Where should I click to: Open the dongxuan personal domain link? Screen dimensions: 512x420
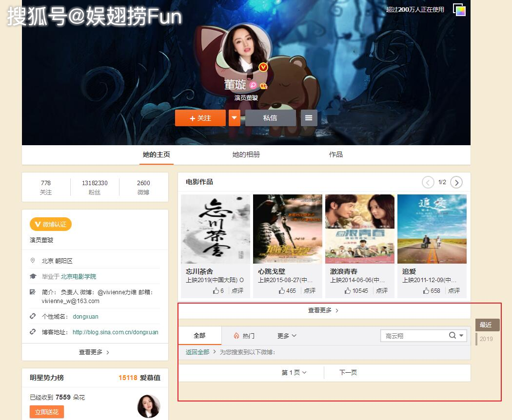point(85,317)
